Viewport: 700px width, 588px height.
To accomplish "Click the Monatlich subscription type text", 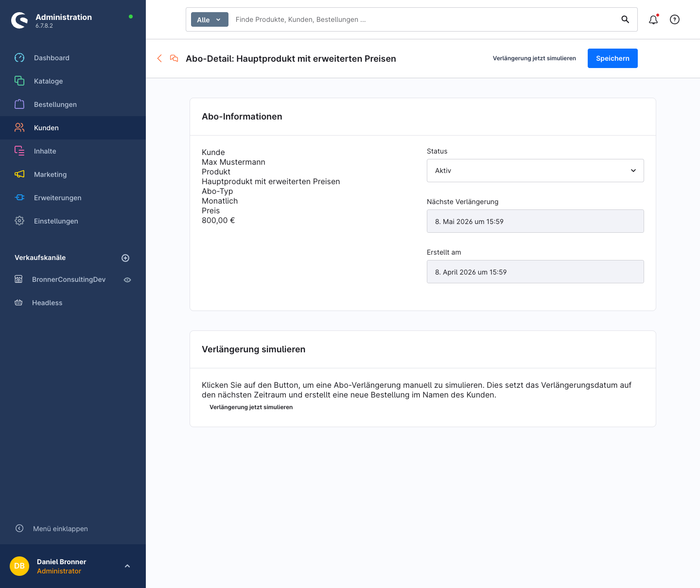I will [x=220, y=201].
